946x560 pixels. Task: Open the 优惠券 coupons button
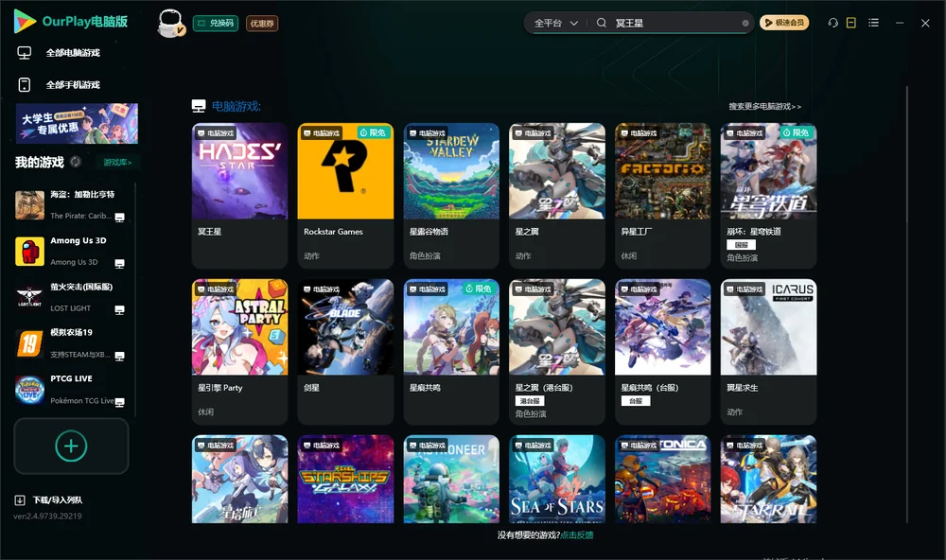262,24
